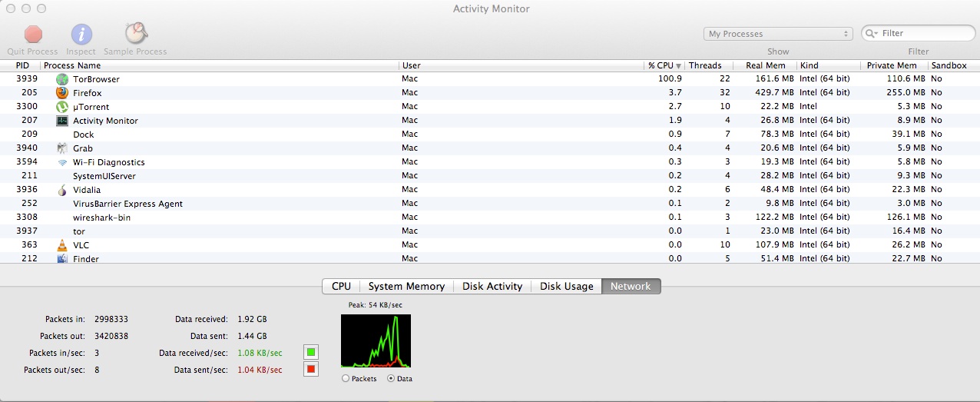
Task: Select the TorBrowser globe icon
Action: [x=62, y=79]
